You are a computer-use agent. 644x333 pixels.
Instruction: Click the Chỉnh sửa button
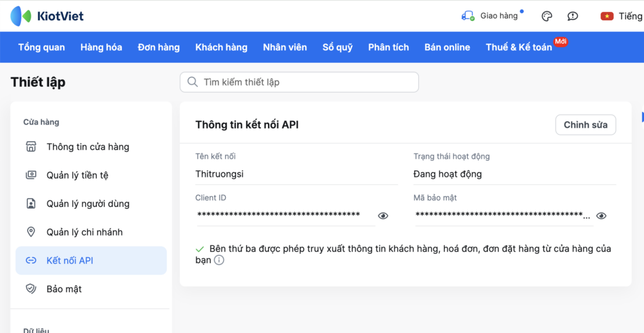[585, 125]
